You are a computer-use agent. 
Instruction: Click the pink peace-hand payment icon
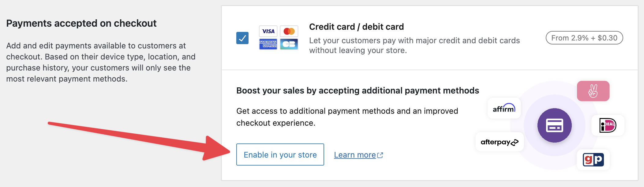pyautogui.click(x=593, y=91)
